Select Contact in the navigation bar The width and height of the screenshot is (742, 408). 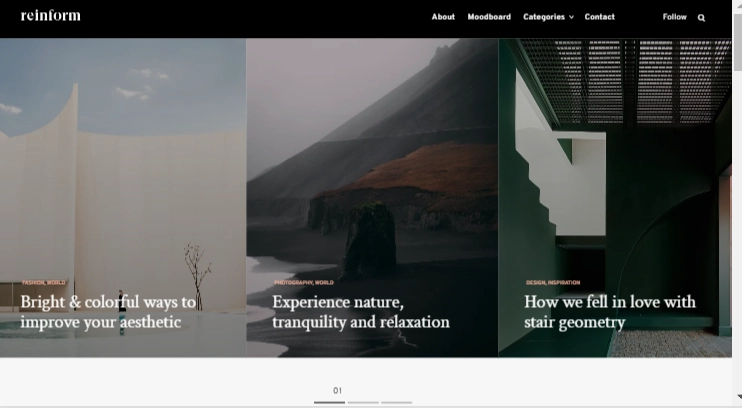point(599,17)
